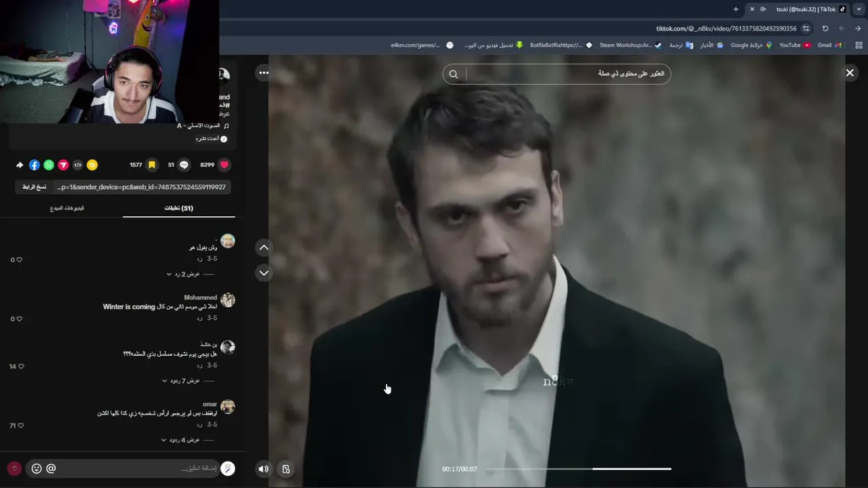Click the sticker icon beside the comment field
Image resolution: width=868 pixels, height=488 pixels.
pyautogui.click(x=228, y=468)
